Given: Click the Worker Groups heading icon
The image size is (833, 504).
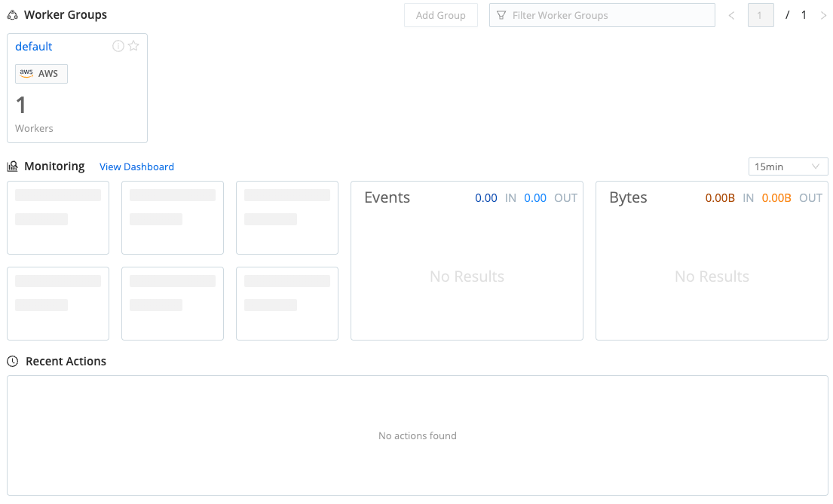Looking at the screenshot, I should 12,15.
